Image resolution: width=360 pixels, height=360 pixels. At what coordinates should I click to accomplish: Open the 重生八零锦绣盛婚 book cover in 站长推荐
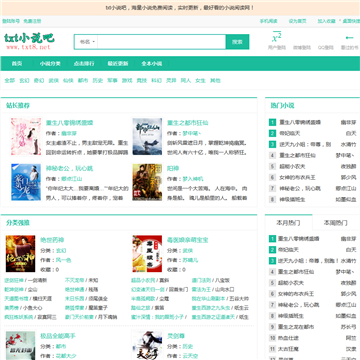tap(26, 136)
